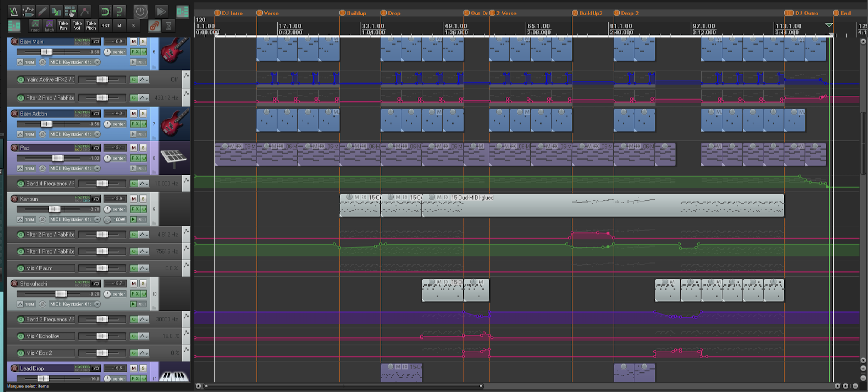Select the 15-Oud-MIDI-glued item on Kanoun

click(x=603, y=205)
